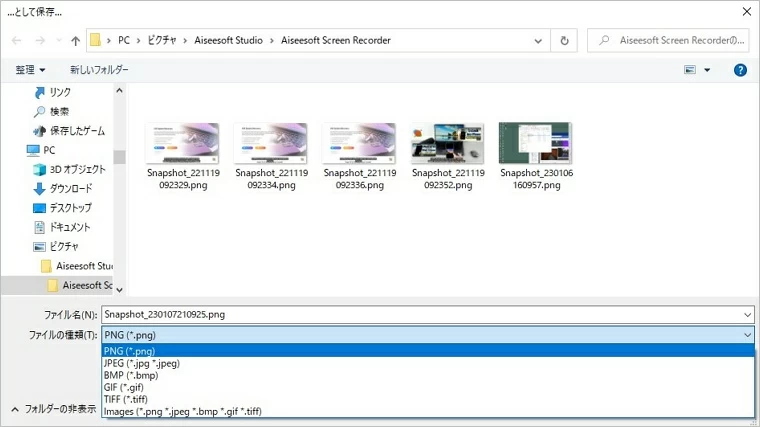The image size is (760, 427).
Task: Select PC in the navigation tree
Action: click(41, 150)
